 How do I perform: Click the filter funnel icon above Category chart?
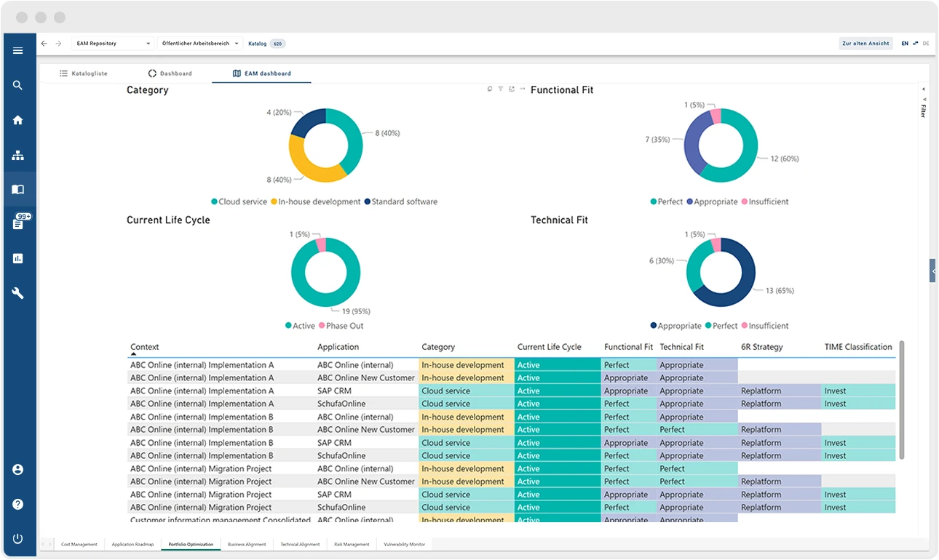pyautogui.click(x=501, y=89)
